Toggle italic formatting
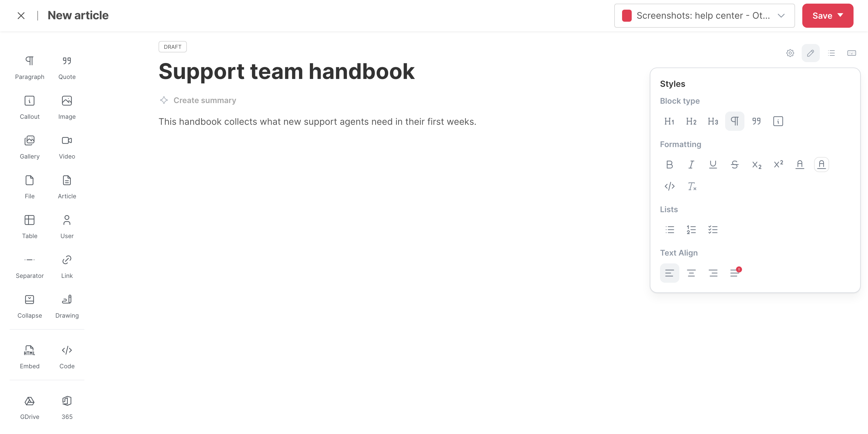The height and width of the screenshot is (434, 868). click(x=691, y=165)
